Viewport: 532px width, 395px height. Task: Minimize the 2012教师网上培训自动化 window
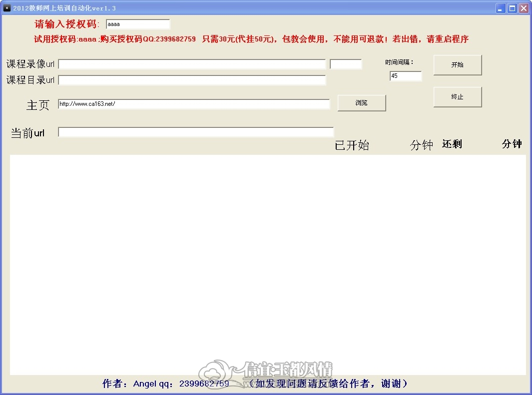coord(501,8)
